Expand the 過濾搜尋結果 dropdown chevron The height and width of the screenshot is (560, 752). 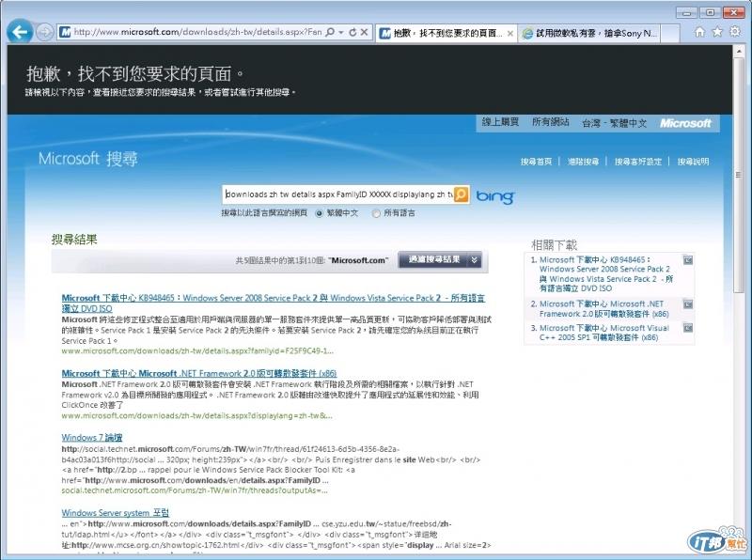(475, 260)
